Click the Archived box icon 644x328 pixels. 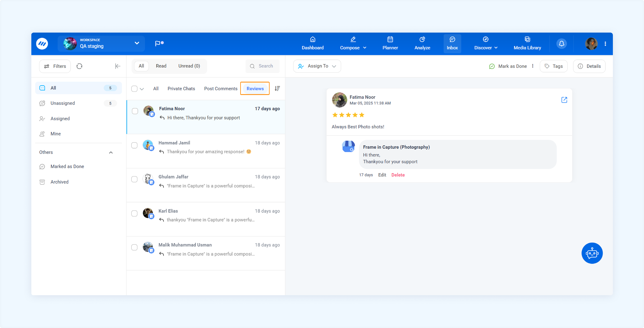[42, 182]
